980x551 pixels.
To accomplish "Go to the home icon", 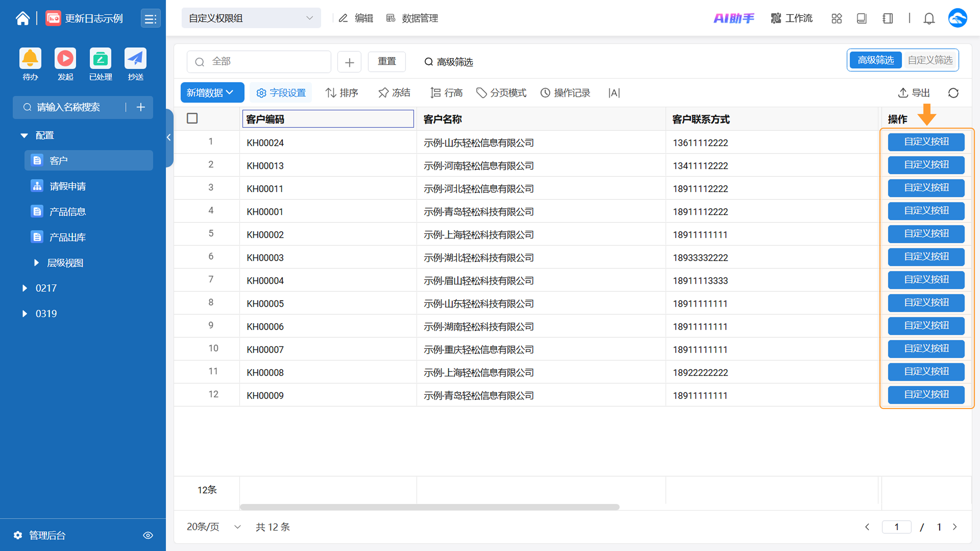I will pyautogui.click(x=22, y=18).
